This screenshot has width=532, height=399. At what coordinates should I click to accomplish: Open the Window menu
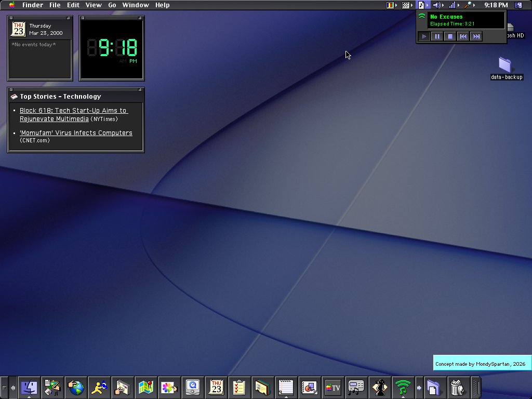pos(136,5)
